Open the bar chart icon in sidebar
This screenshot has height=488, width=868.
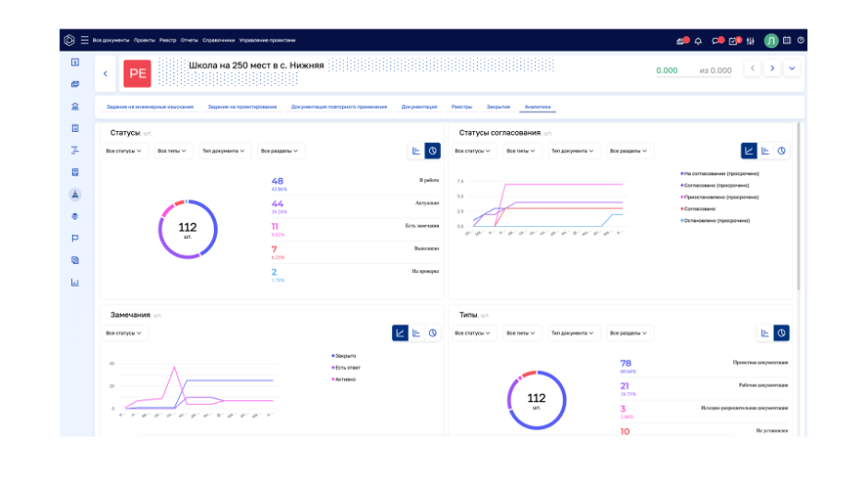click(75, 282)
